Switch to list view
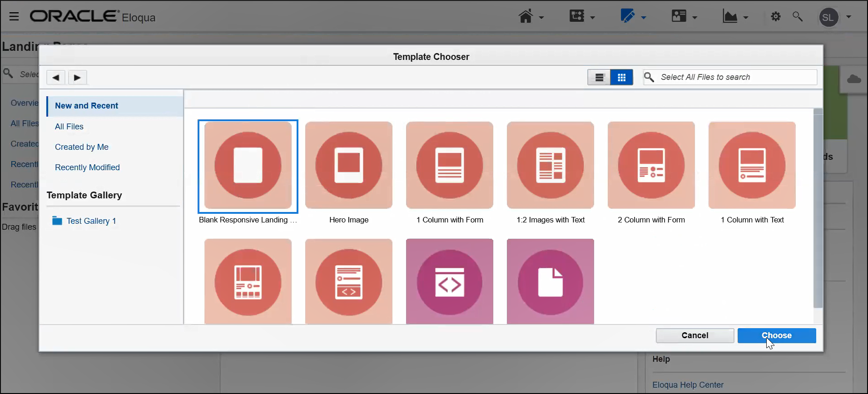 click(600, 78)
